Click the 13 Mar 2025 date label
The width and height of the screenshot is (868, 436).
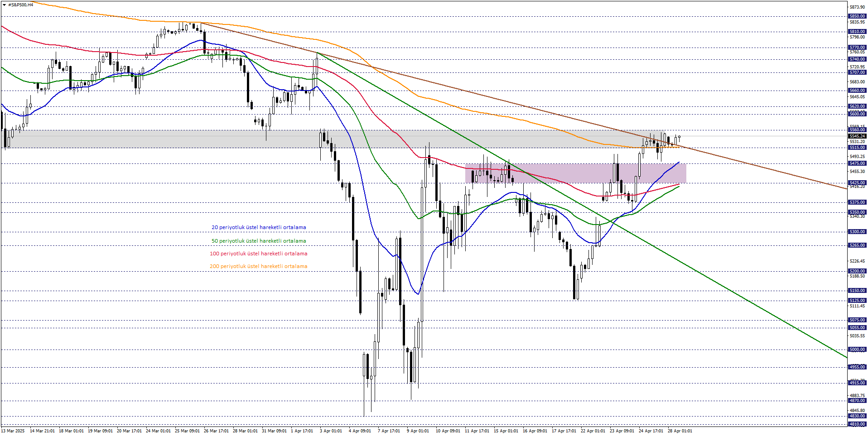(13, 431)
